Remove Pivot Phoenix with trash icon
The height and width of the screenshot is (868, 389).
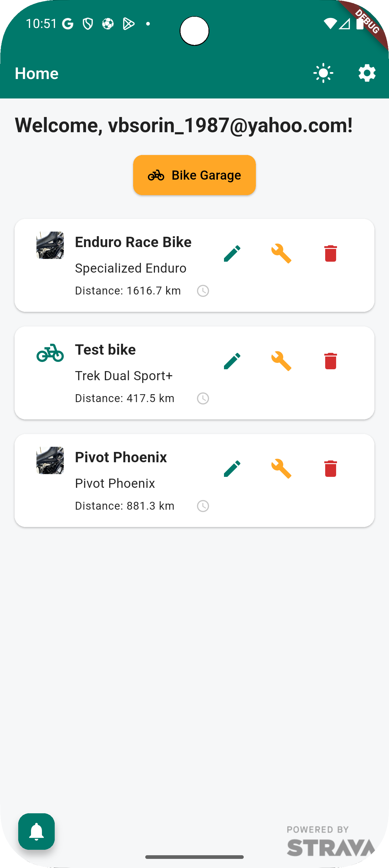[330, 468]
